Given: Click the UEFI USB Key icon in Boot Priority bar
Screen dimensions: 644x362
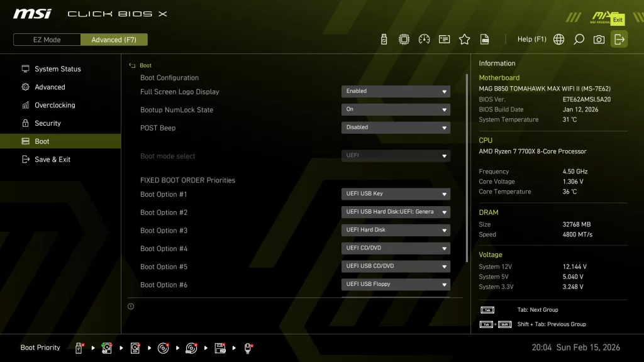Looking at the screenshot, I should (78, 348).
